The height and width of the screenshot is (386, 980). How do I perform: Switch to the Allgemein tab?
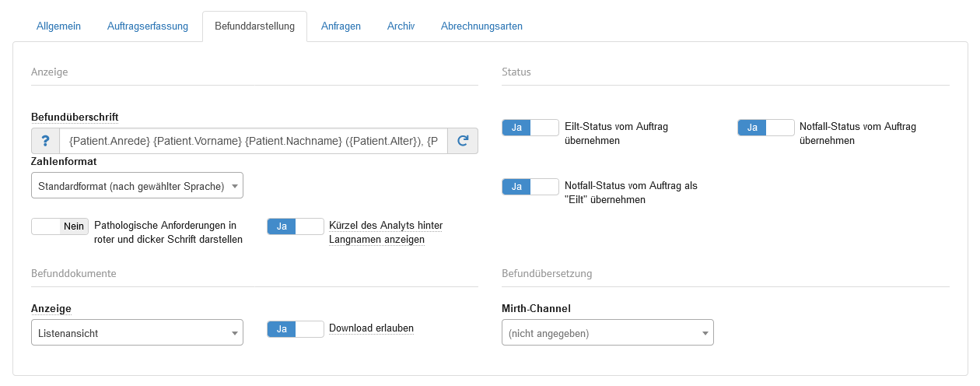[x=58, y=26]
